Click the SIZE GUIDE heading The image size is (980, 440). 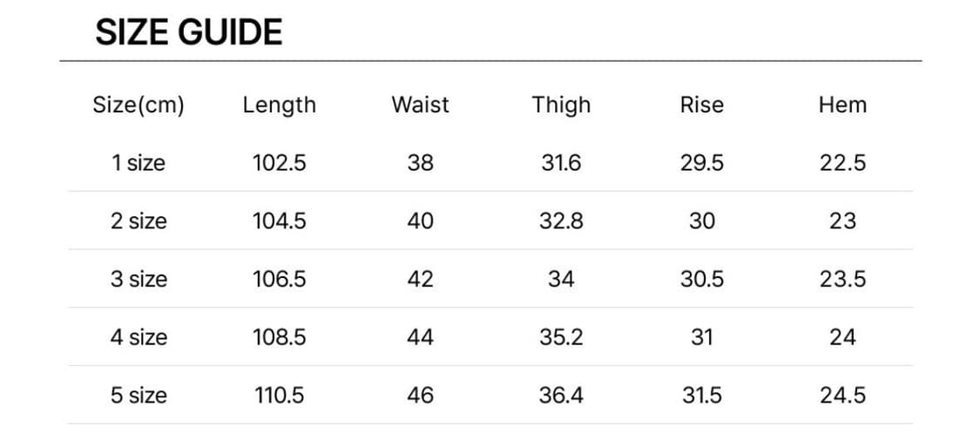[x=188, y=33]
